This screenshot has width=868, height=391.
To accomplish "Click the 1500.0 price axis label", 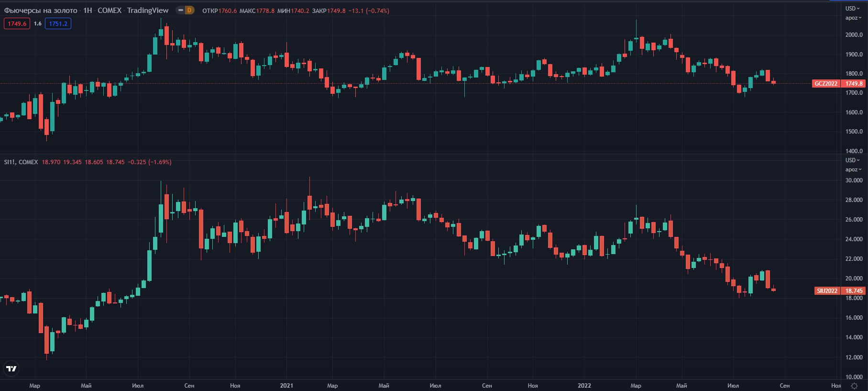I will pyautogui.click(x=854, y=132).
